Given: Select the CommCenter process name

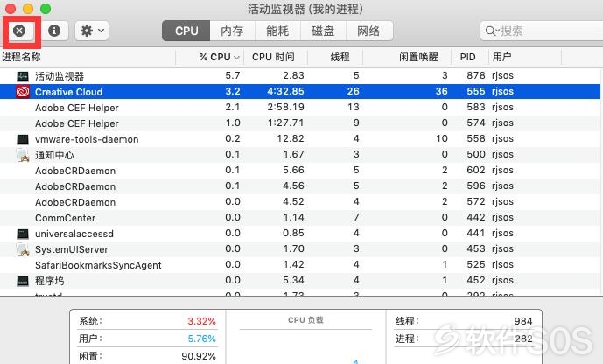Looking at the screenshot, I should tap(65, 218).
